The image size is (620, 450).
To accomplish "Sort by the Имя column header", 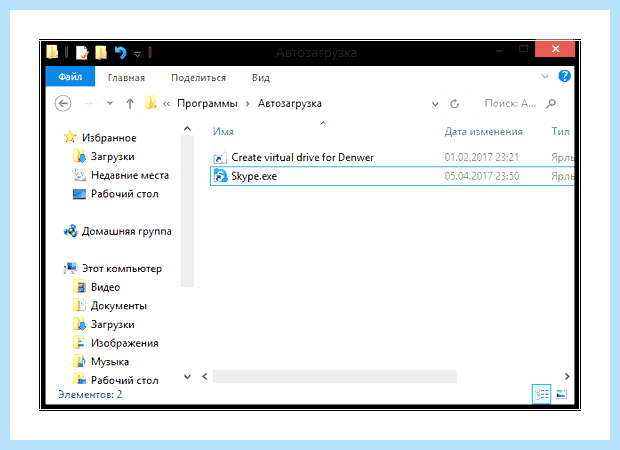I will click(223, 131).
